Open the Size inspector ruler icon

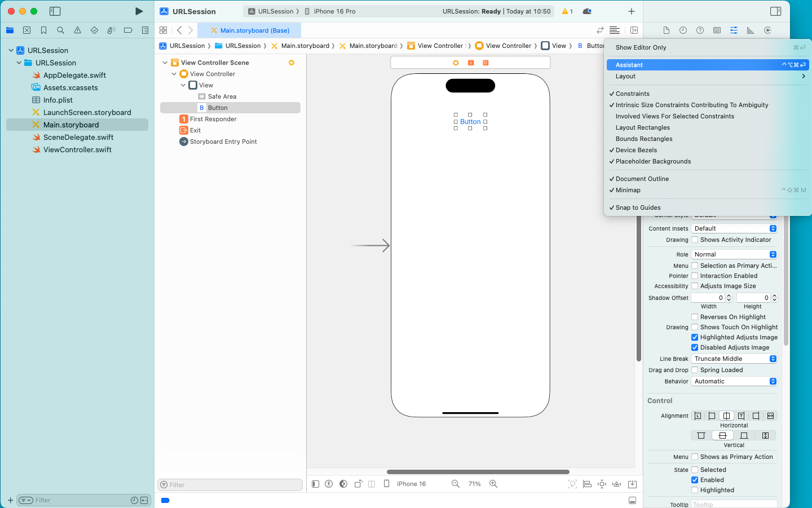pos(751,30)
